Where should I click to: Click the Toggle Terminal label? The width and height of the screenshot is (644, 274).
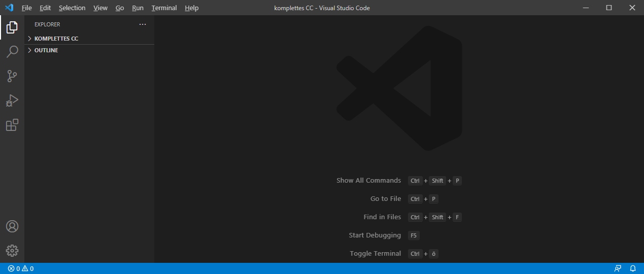tap(376, 254)
